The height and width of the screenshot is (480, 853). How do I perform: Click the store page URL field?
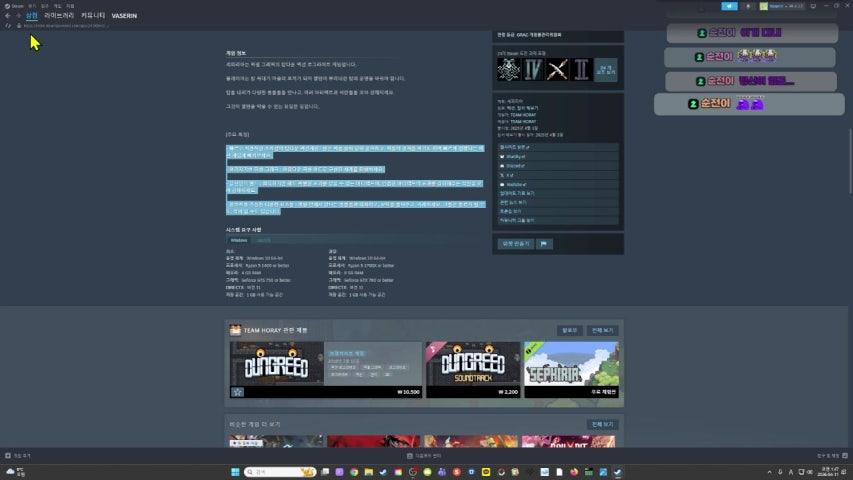point(65,26)
